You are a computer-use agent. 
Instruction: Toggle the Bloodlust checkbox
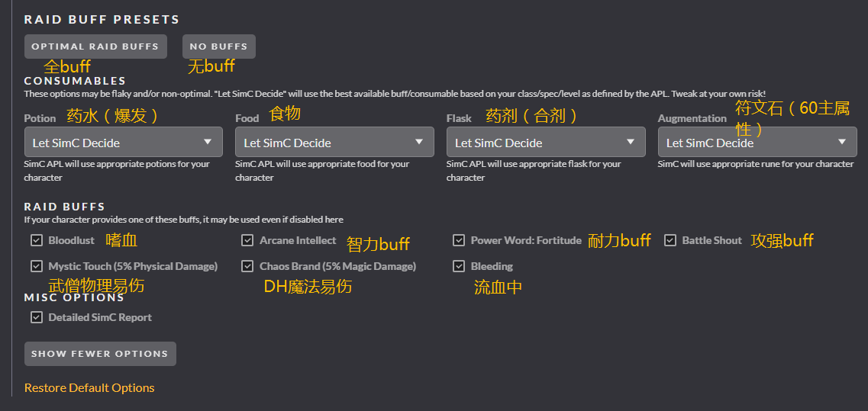[37, 240]
